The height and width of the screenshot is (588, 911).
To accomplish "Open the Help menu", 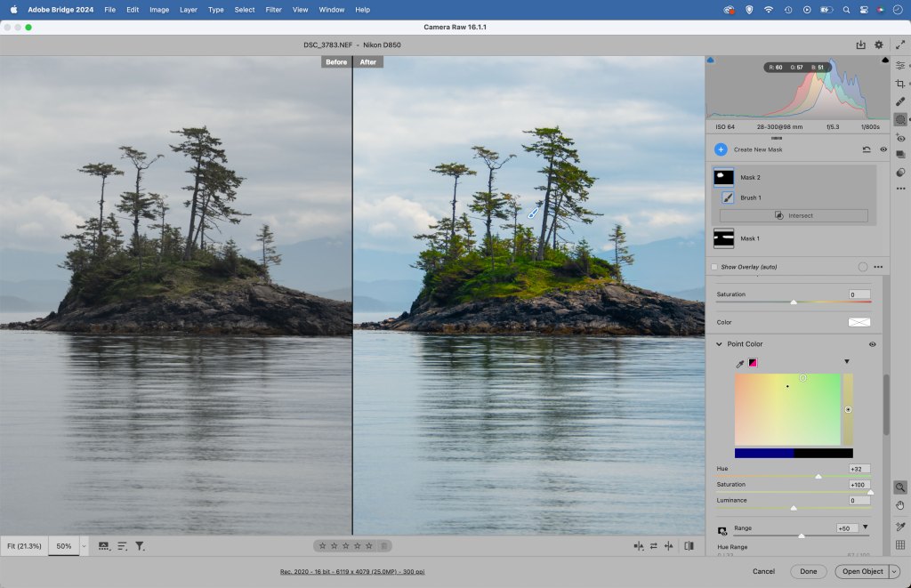I will coord(363,10).
